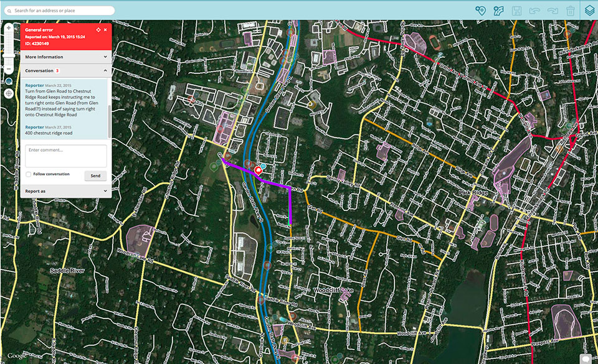This screenshot has width=598, height=364.
Task: Expand the More Information section
Action: (x=65, y=57)
